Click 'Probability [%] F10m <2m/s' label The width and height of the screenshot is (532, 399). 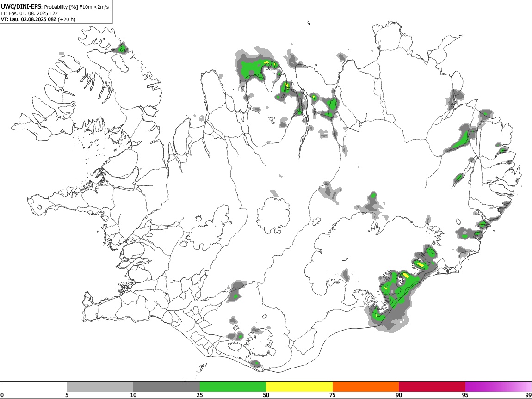[x=77, y=7]
